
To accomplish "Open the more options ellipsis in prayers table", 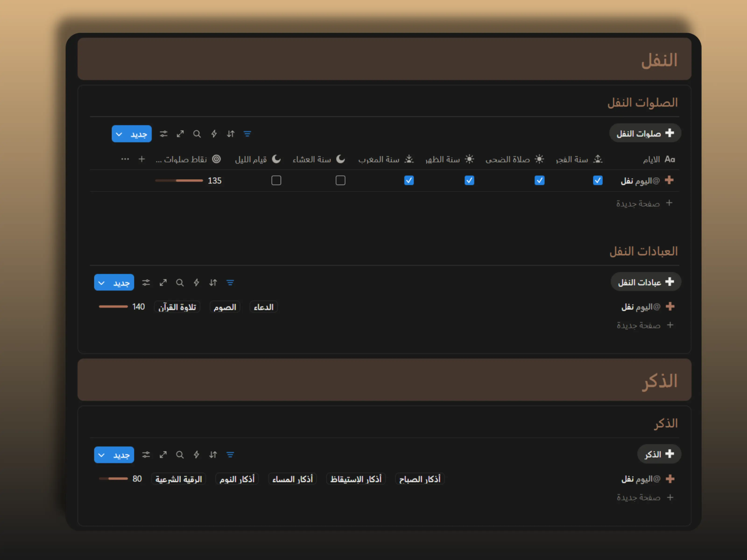I will [x=125, y=159].
